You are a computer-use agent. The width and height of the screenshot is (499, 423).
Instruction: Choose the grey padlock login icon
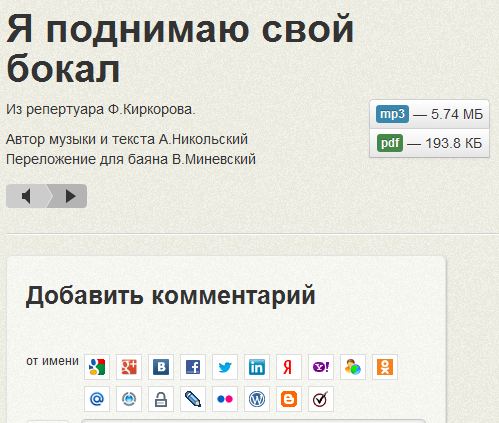click(161, 399)
